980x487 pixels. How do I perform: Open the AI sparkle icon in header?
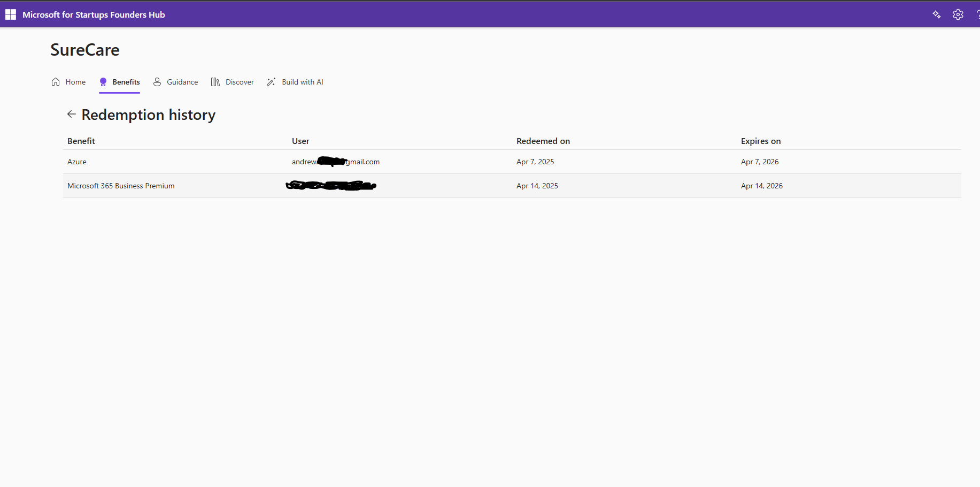click(x=937, y=14)
